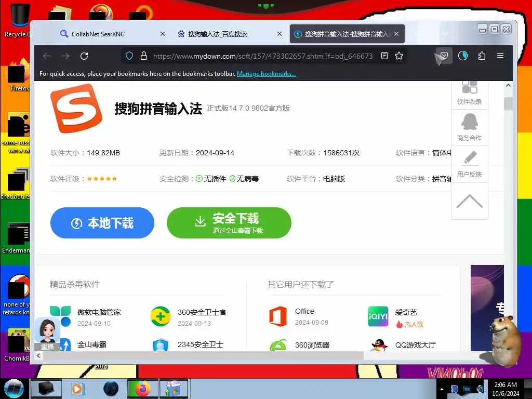Open the Windows Start orb
This screenshot has width=532, height=399.
(x=14, y=389)
